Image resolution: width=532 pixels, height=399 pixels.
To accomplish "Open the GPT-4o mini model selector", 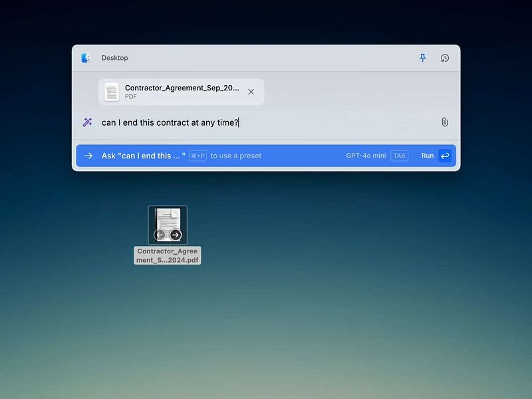I will point(366,156).
